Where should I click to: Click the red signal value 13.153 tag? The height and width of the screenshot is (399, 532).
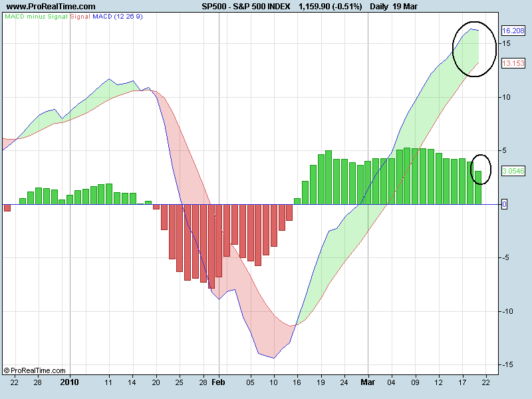tap(513, 63)
